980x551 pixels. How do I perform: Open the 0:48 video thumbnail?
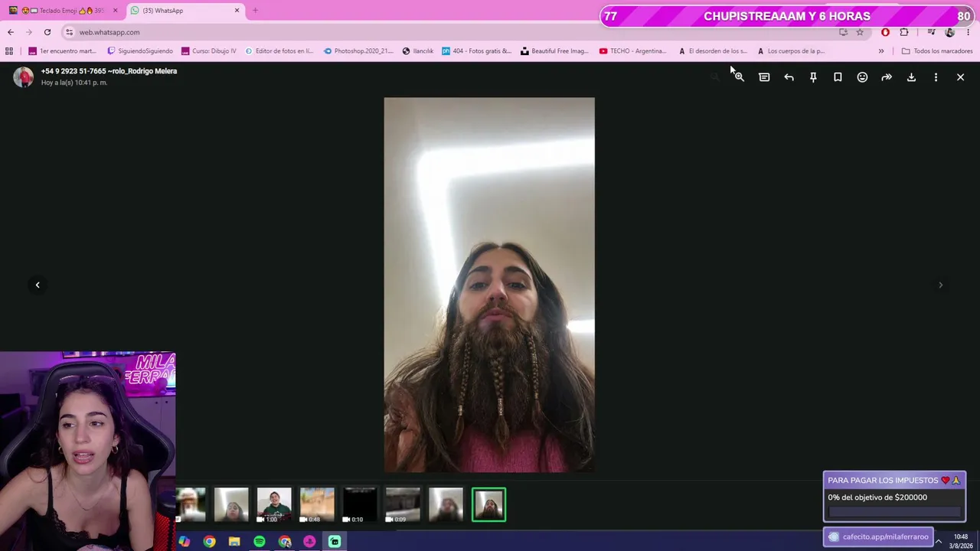317,505
